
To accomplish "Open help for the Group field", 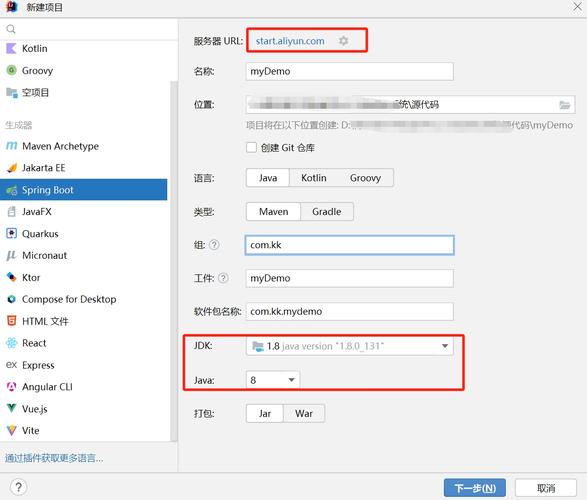I will (214, 245).
